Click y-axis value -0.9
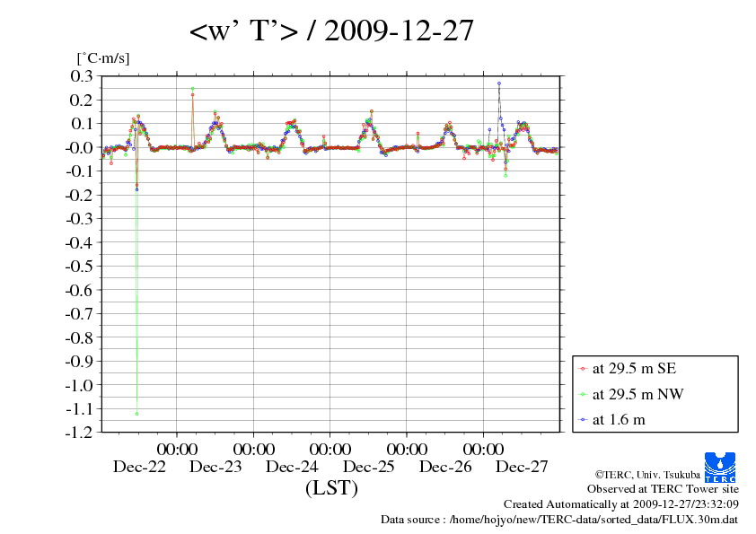Viewport: 756px width, 534px height. pos(79,361)
